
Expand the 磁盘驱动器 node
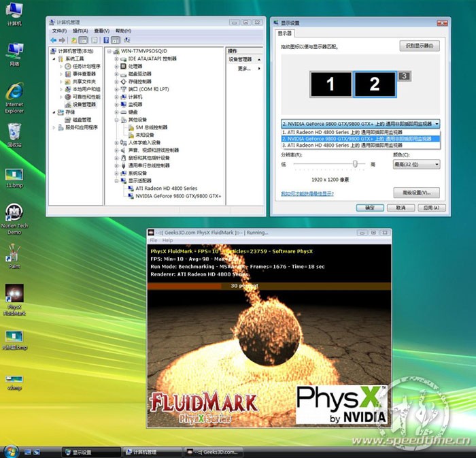point(116,73)
